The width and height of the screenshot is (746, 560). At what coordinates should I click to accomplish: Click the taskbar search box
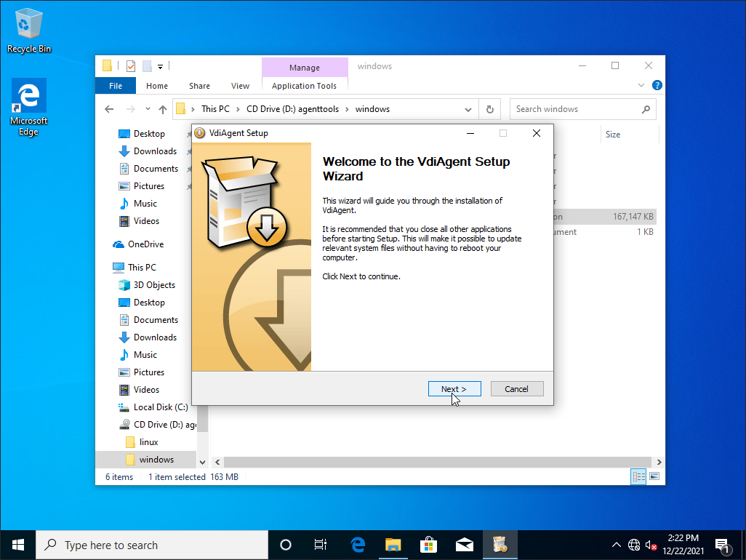(x=152, y=545)
